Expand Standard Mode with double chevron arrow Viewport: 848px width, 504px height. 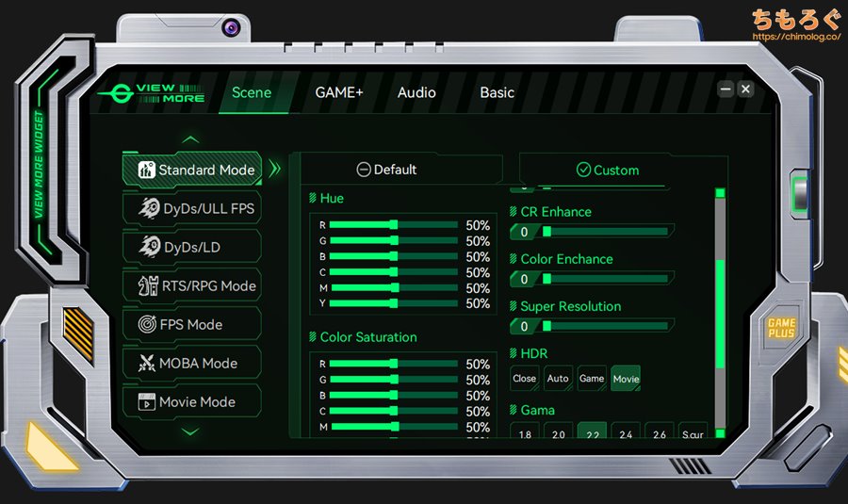[275, 170]
